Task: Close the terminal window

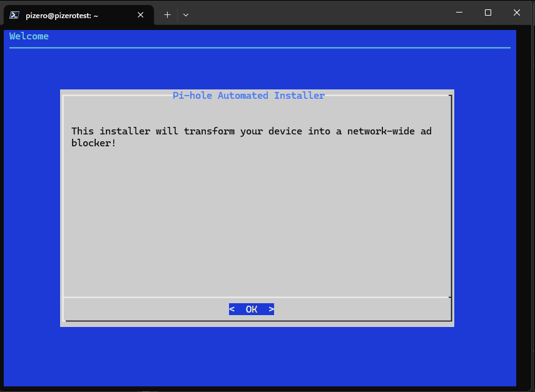Action: 517,13
